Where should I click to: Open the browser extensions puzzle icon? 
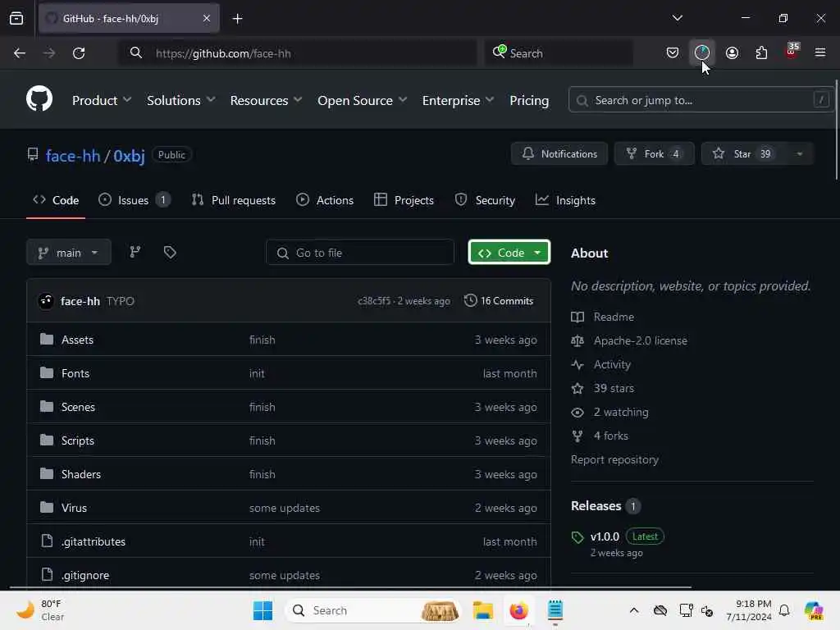click(x=761, y=52)
